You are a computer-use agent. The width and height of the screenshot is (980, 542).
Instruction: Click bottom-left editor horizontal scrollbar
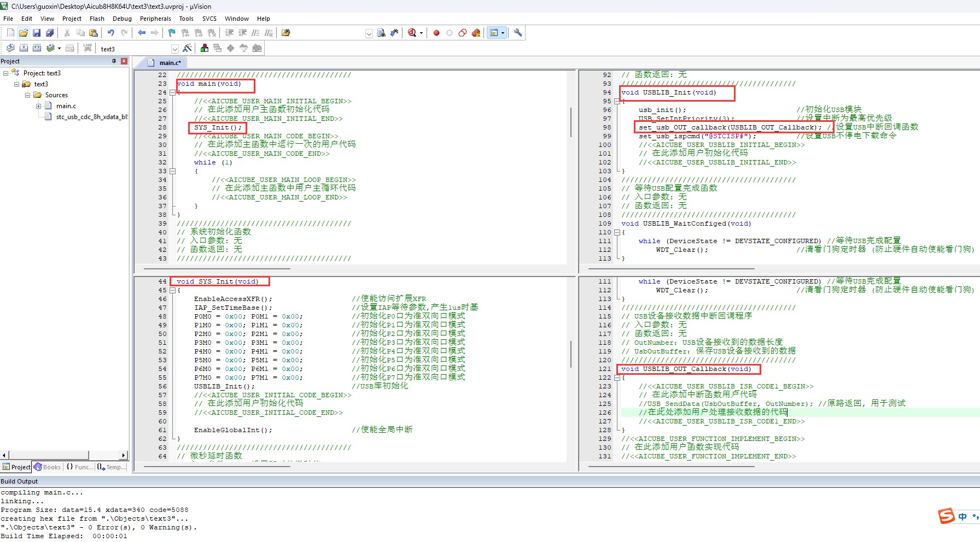click(x=217, y=467)
